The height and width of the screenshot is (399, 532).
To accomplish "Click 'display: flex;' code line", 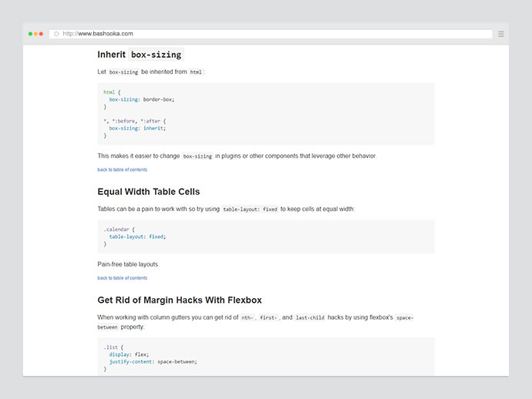I will coord(129,354).
